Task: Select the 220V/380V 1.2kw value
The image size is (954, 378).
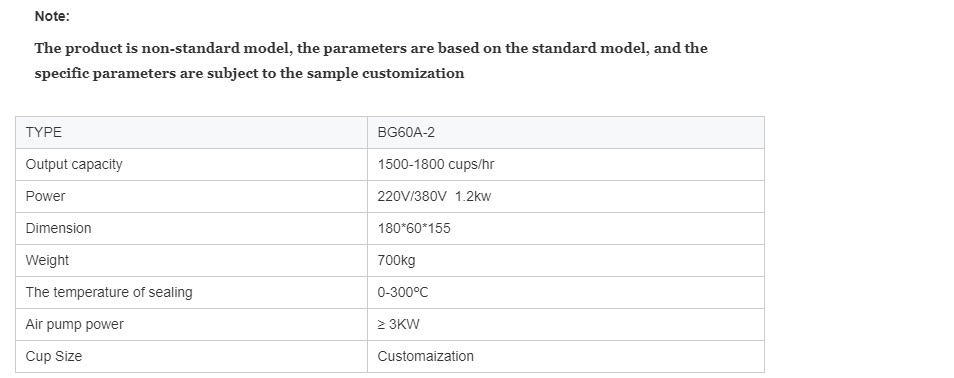Action: click(434, 197)
